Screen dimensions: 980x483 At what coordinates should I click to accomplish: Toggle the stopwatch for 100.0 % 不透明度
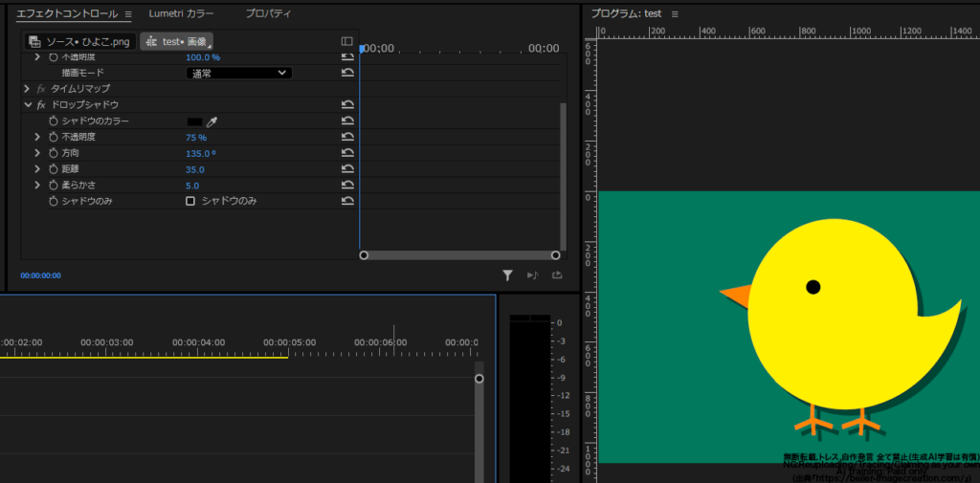(54, 56)
